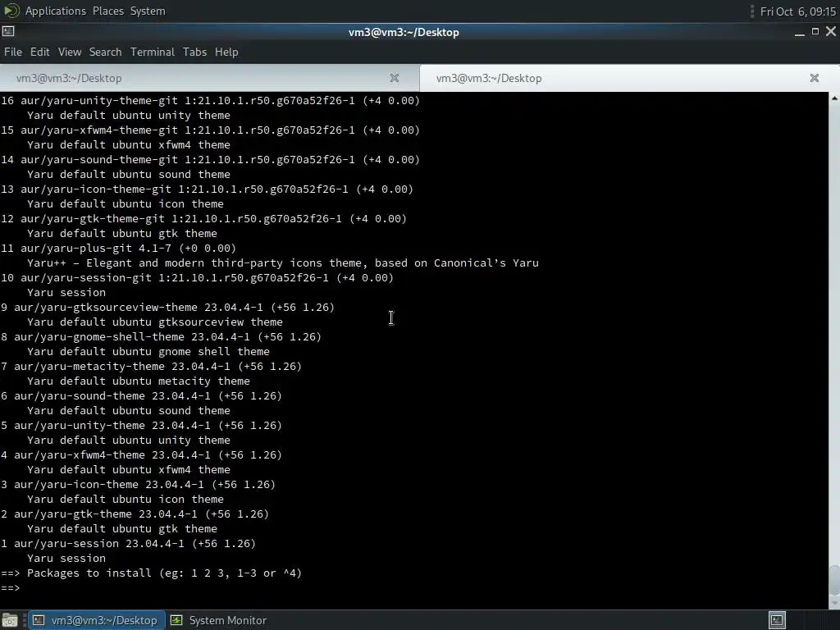840x630 pixels.
Task: Click the line 9 aur/yaru-gtksourceview-theme
Action: tap(167, 307)
